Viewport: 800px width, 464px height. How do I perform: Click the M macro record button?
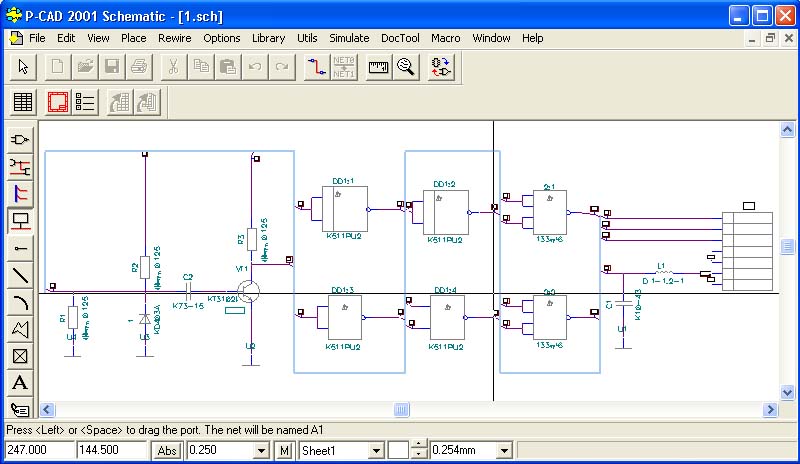pyautogui.click(x=284, y=450)
